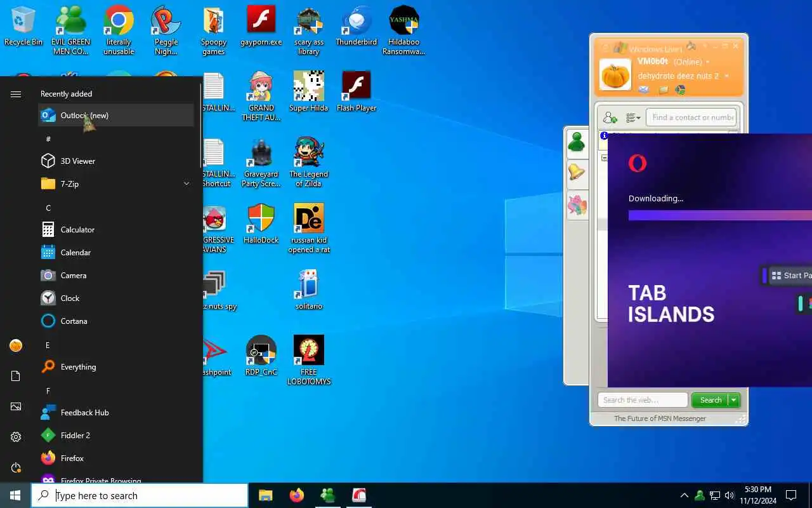Expand the Start menu hamburger navigation
This screenshot has height=508, width=812.
click(x=16, y=94)
